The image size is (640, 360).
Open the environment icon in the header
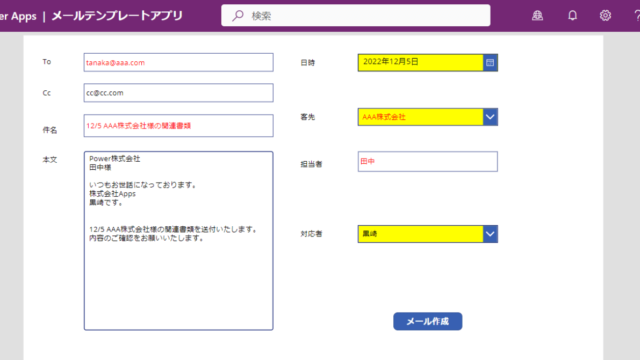pyautogui.click(x=537, y=16)
